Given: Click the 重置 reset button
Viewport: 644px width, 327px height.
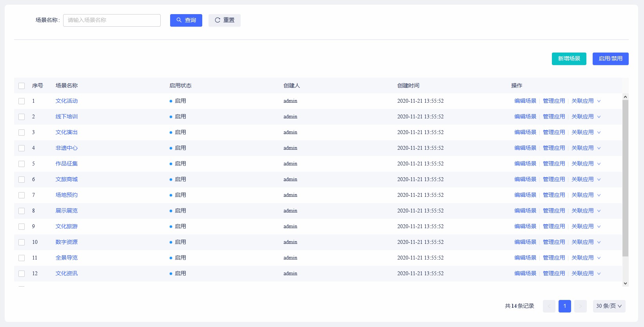Looking at the screenshot, I should (224, 20).
